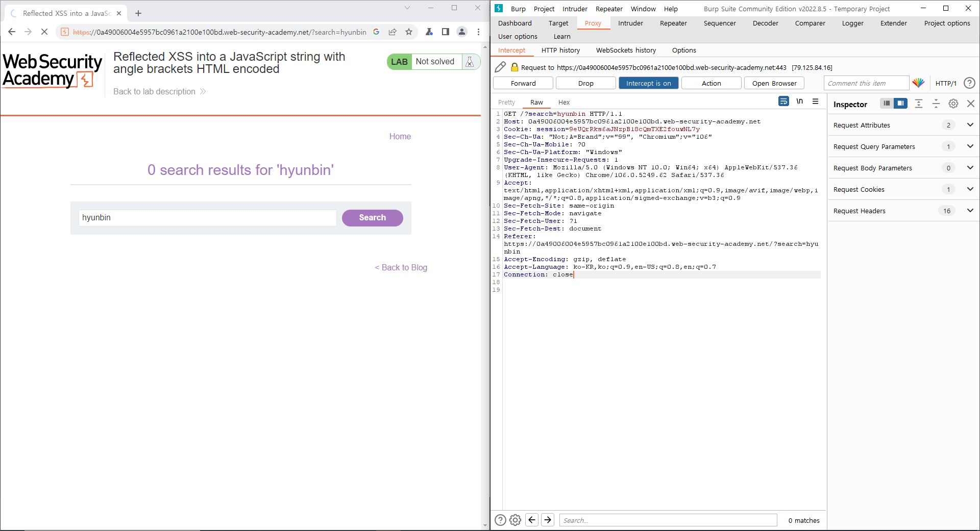Image resolution: width=980 pixels, height=531 pixels.
Task: Follow Back to lab description link
Action: pyautogui.click(x=159, y=91)
